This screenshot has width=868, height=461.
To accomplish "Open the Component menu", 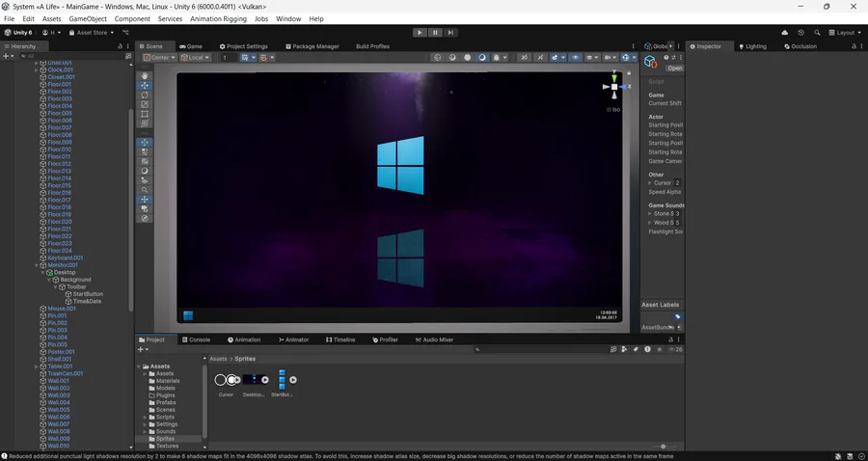I will 131,18.
